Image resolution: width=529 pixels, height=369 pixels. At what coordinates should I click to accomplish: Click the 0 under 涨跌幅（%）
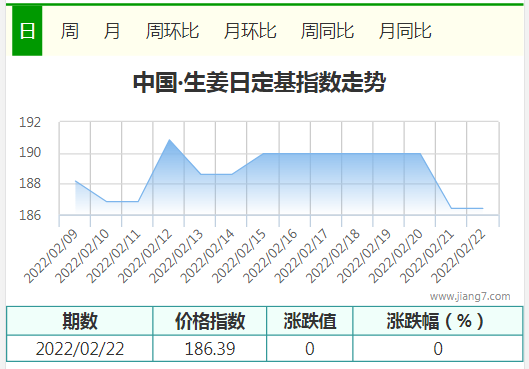[438, 349]
